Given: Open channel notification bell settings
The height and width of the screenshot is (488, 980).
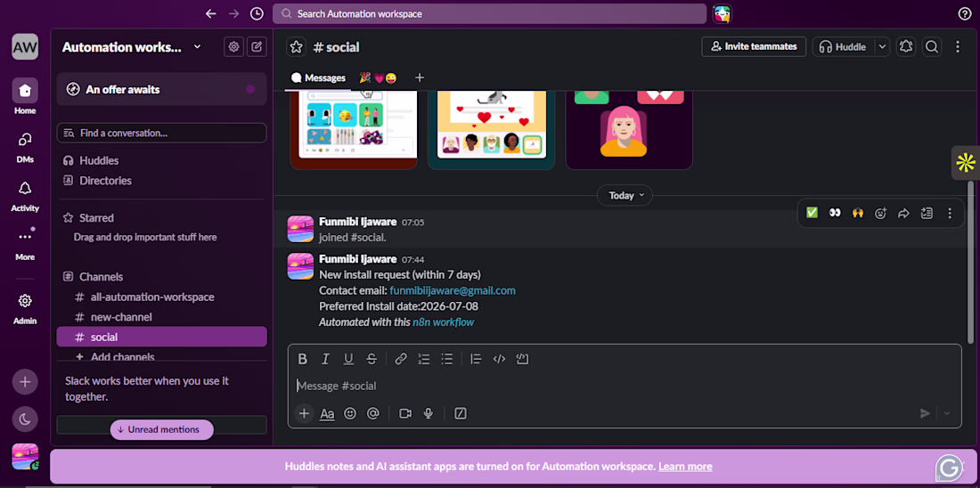Looking at the screenshot, I should (905, 47).
